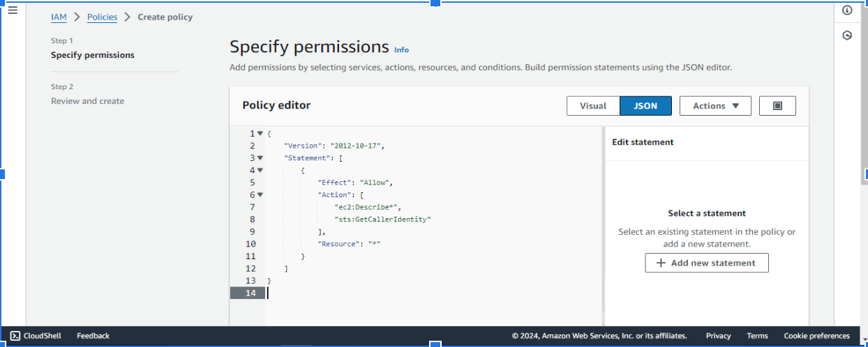Open Cookie preferences in footer
The height and width of the screenshot is (347, 868).
click(816, 336)
